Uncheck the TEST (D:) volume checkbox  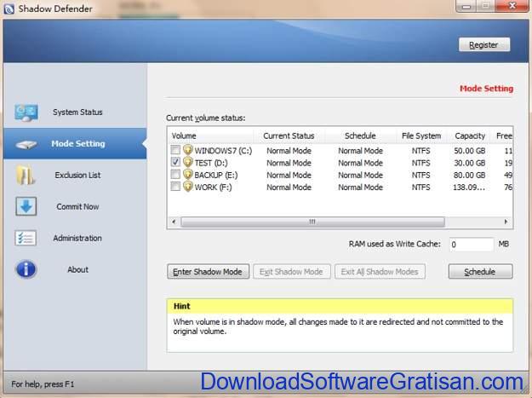(175, 162)
